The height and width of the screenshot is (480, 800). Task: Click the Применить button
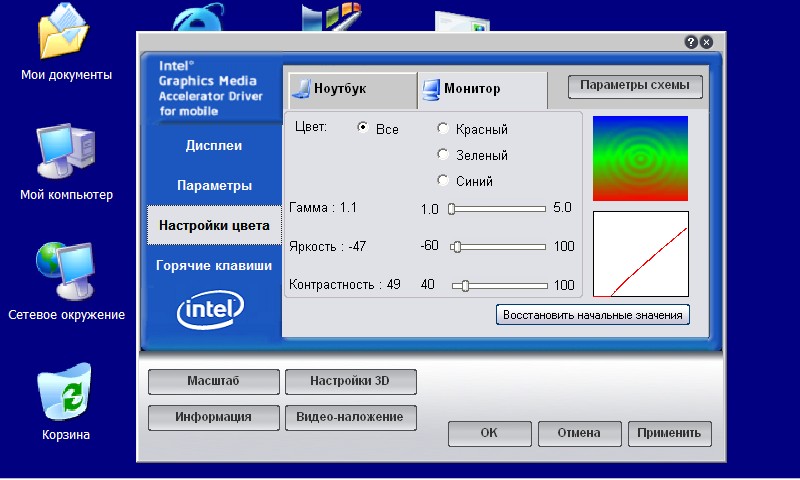click(x=670, y=434)
